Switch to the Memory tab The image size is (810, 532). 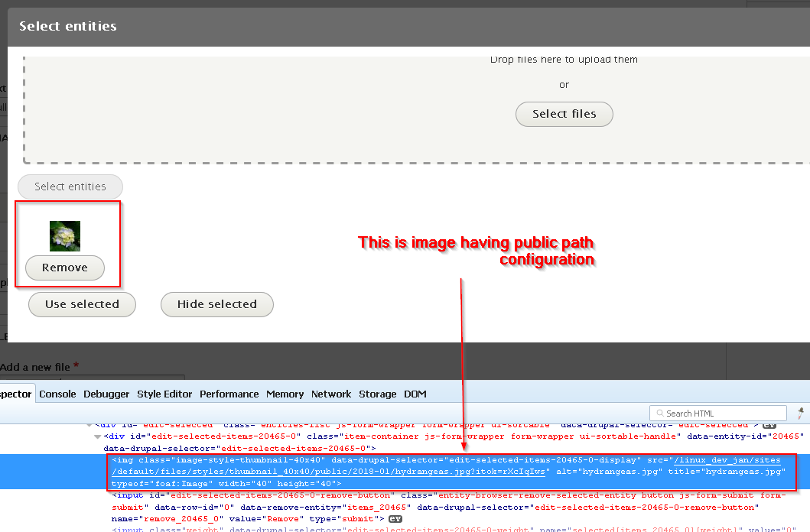(x=285, y=394)
